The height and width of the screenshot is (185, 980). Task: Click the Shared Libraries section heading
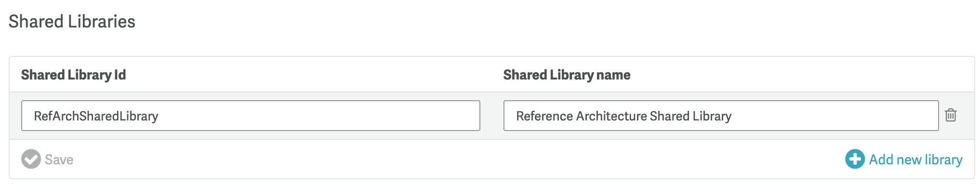(72, 22)
